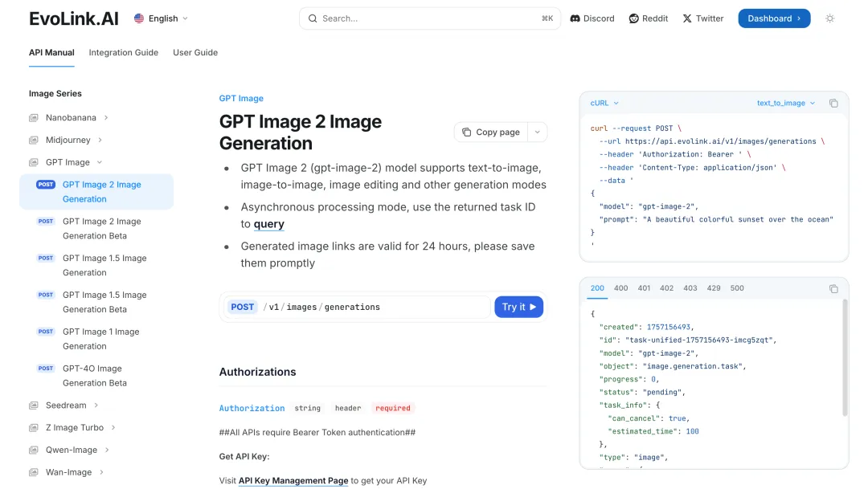Select the 429 response tab
Screen dimensions: 868x489
[714, 288]
